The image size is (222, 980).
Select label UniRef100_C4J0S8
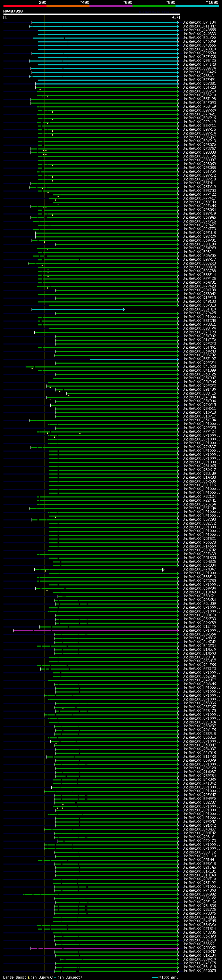(x=199, y=367)
